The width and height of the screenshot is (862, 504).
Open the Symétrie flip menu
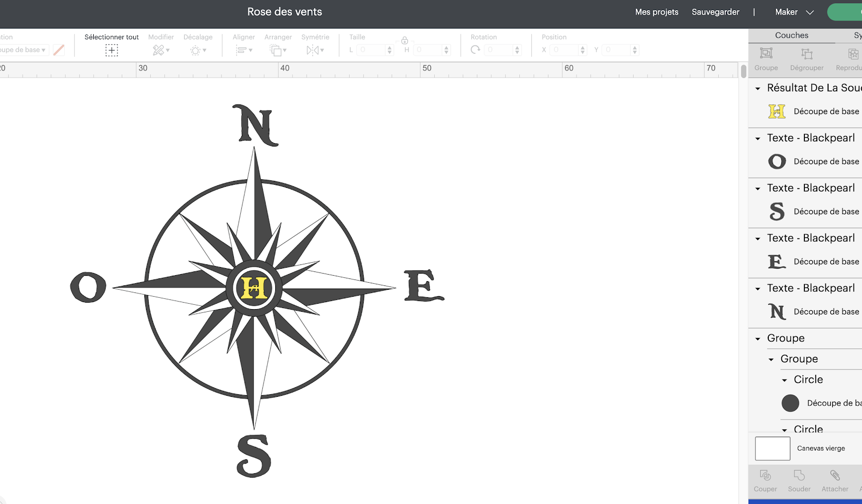click(315, 50)
